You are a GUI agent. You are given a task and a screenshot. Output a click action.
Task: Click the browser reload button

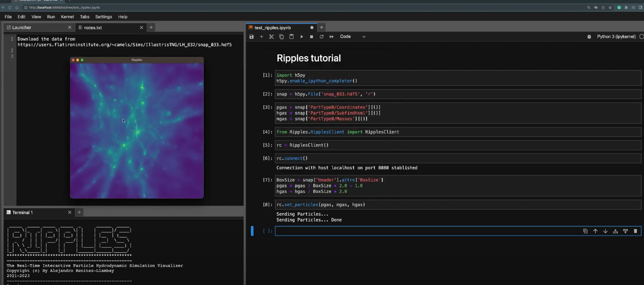tap(10, 7)
